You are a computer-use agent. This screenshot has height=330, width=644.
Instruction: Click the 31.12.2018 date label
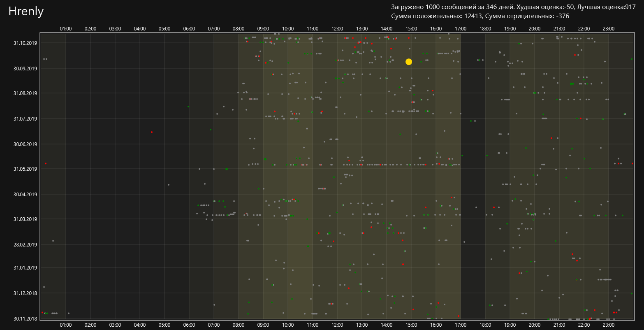pos(25,293)
